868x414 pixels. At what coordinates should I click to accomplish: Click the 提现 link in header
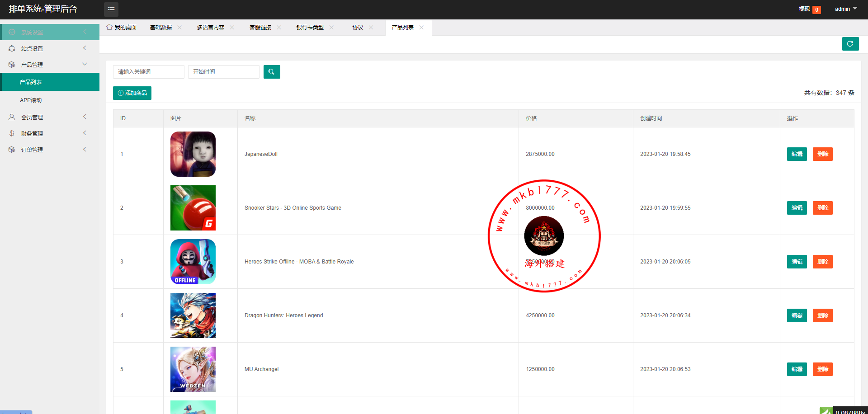tap(804, 9)
